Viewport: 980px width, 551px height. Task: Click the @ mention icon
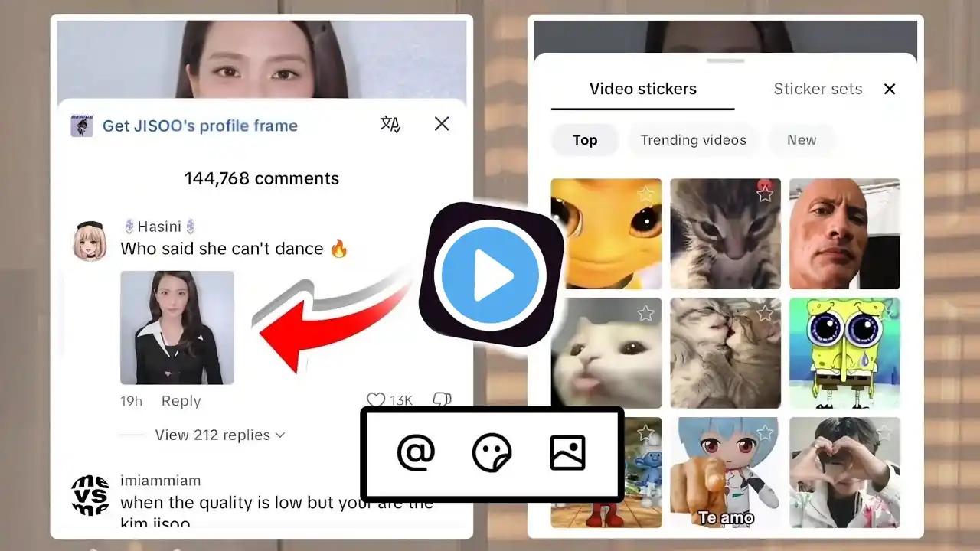point(416,452)
